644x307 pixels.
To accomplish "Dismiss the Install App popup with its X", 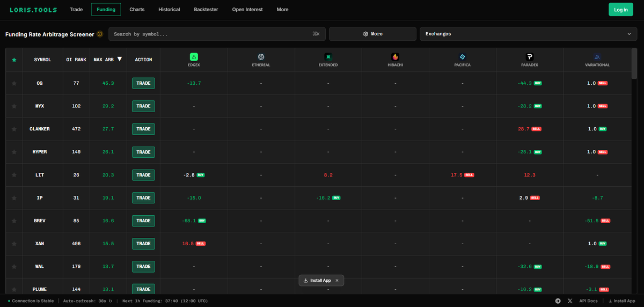I will (x=337, y=280).
